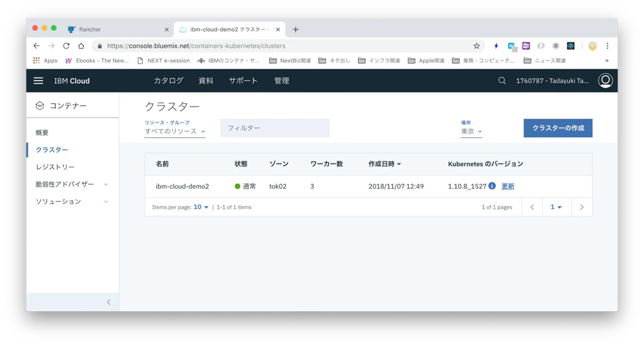Click the 通常 status cell
The width and height of the screenshot is (644, 346).
245,186
